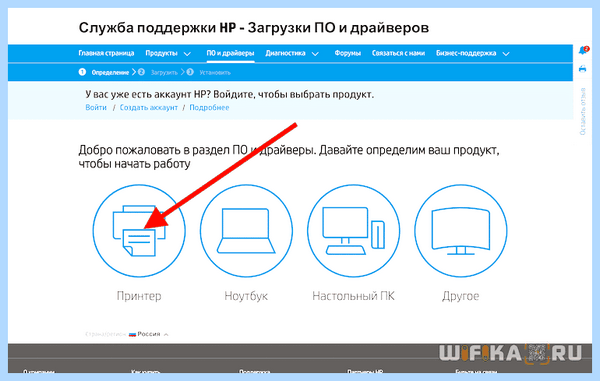Click the Другое label text

(461, 296)
